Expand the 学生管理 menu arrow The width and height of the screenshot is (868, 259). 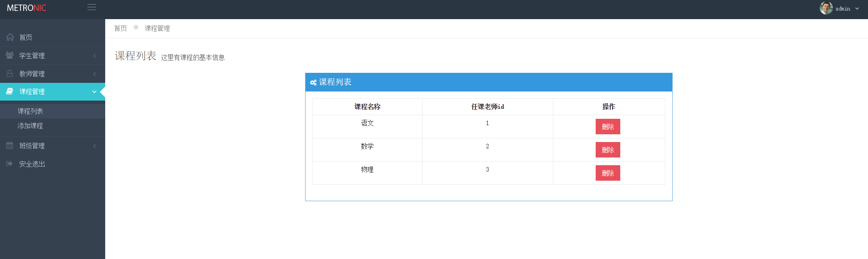click(94, 56)
